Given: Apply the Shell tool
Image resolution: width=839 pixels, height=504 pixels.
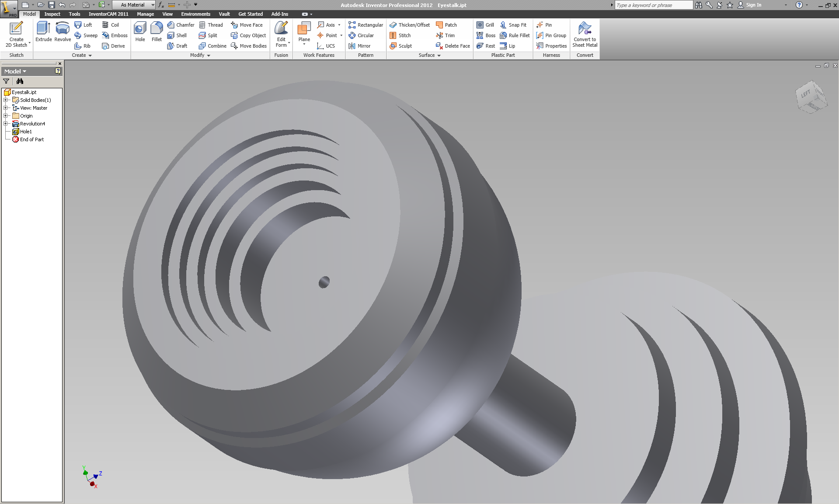Looking at the screenshot, I should 177,35.
